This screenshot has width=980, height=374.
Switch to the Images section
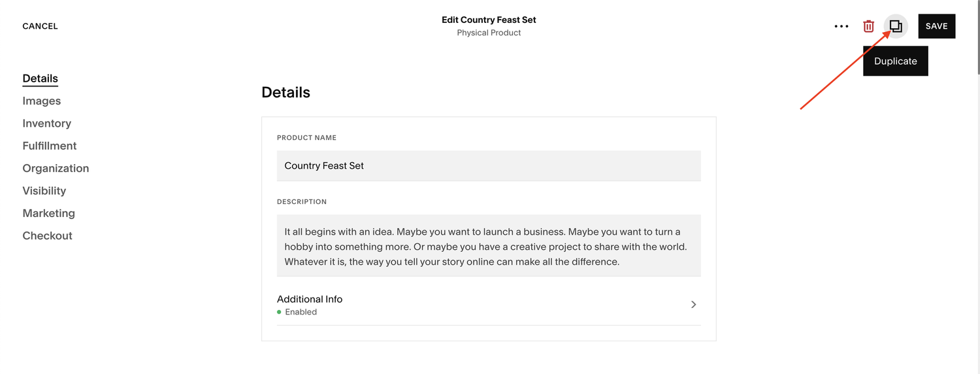[41, 101]
